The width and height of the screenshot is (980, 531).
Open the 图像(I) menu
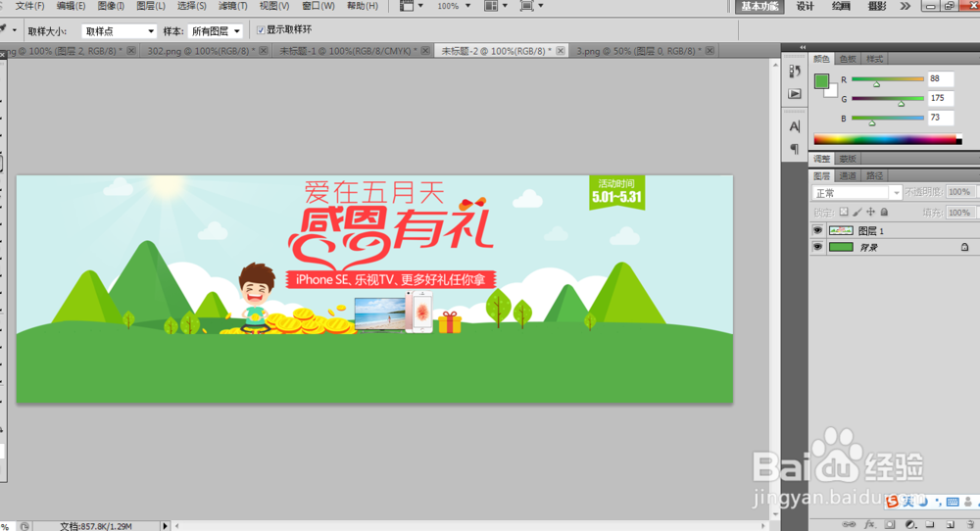[112, 6]
